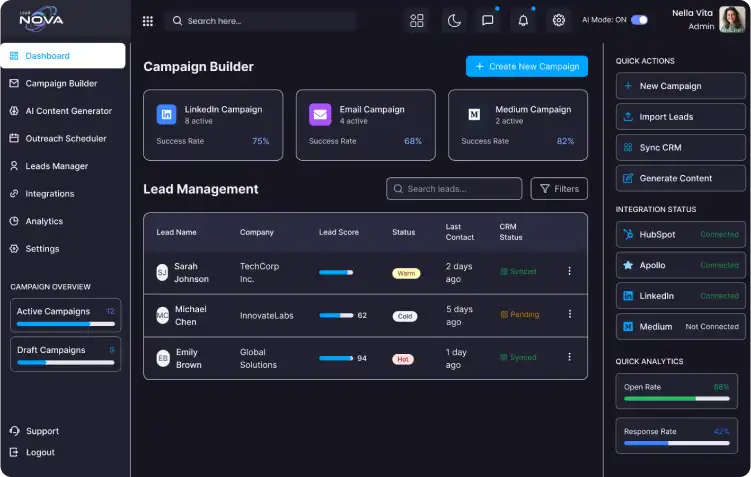751x477 pixels.
Task: Click Sarah Johnson lead score bar
Action: tap(336, 273)
